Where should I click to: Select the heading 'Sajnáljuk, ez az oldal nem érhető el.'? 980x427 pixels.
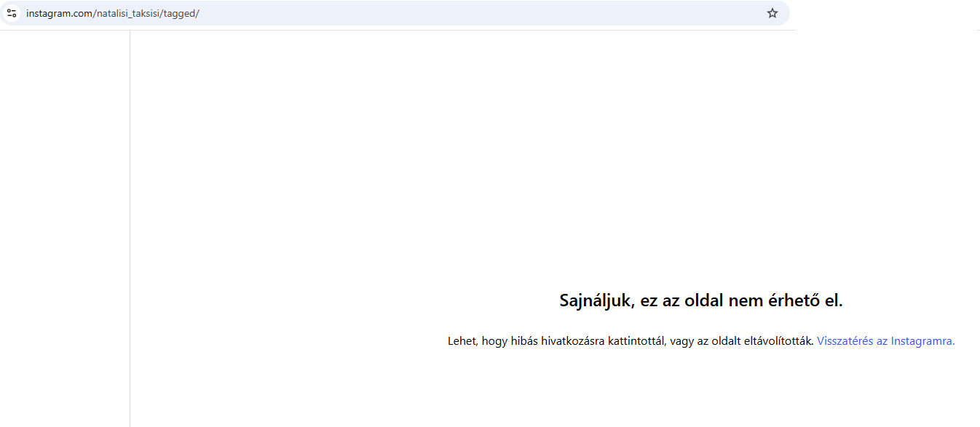tap(701, 300)
